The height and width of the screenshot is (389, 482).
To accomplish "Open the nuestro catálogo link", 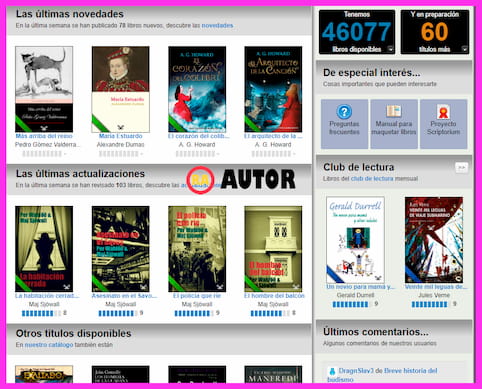I will pyautogui.click(x=49, y=345).
